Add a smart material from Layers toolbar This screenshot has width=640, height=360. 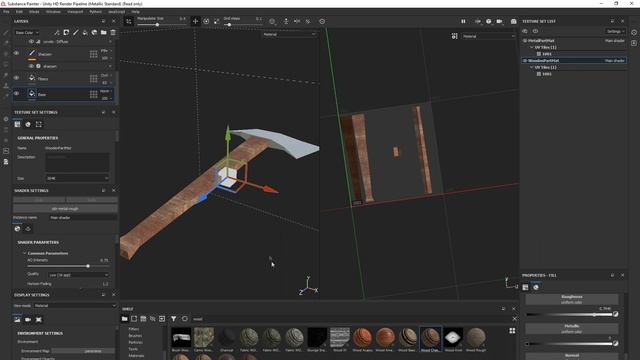94,32
